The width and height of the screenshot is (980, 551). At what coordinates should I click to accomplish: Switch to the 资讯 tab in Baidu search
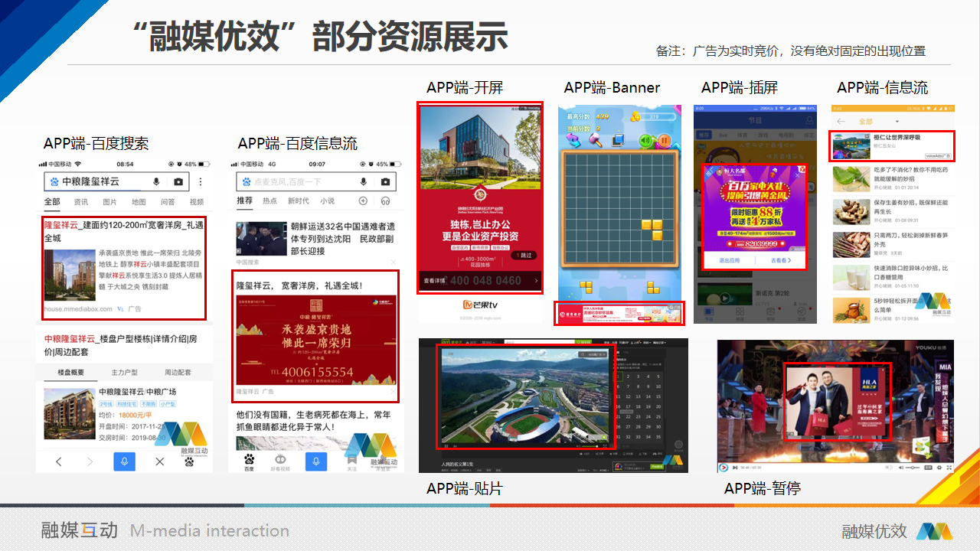pos(81,202)
